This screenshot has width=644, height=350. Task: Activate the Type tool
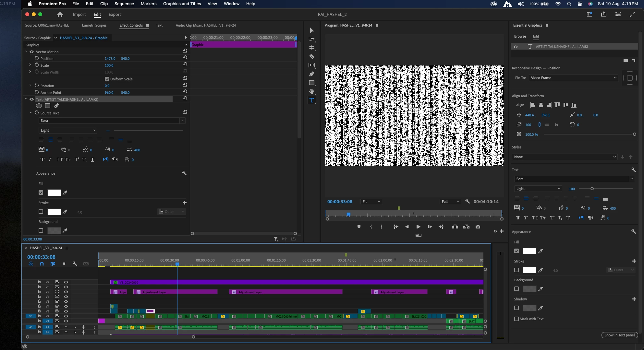tap(311, 100)
